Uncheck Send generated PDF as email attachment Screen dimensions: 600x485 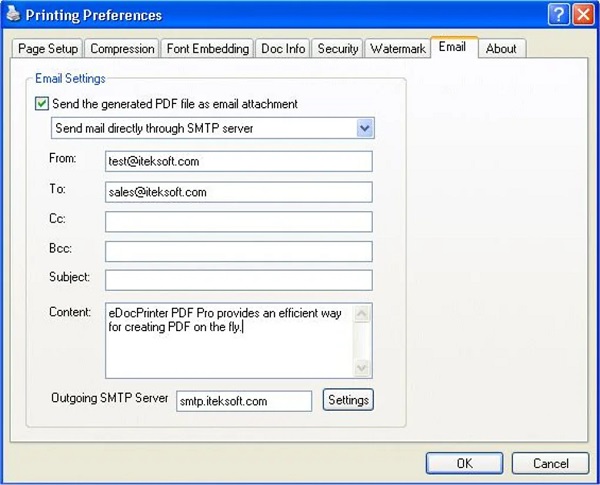click(42, 103)
